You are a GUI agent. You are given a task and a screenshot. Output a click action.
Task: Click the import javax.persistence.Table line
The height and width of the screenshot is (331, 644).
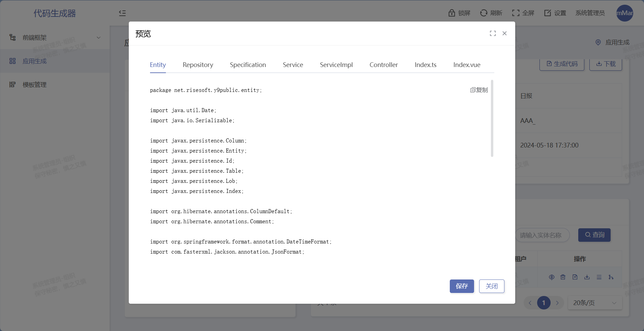tap(197, 171)
